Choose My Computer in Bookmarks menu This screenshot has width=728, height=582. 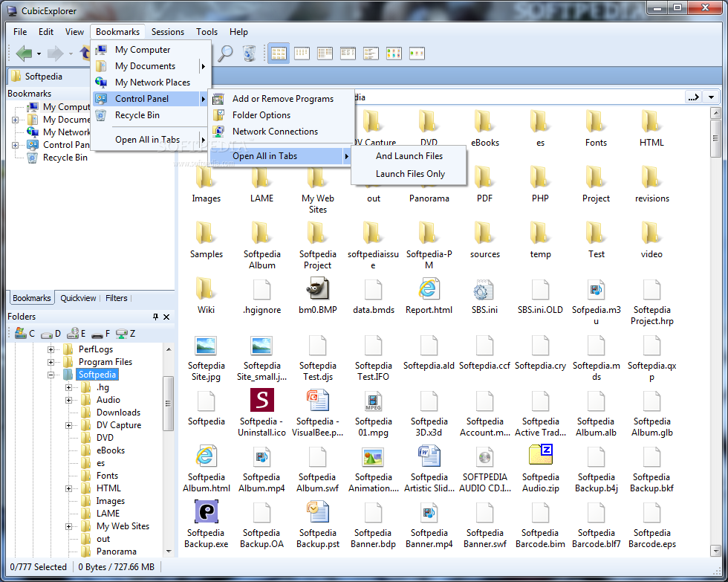[x=150, y=50]
